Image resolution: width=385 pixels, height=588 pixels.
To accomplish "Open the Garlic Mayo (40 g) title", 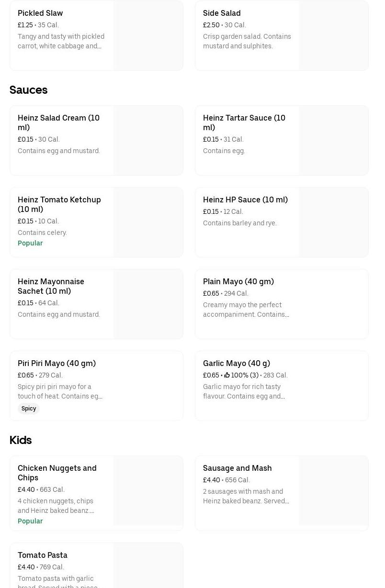I will click(x=237, y=364).
